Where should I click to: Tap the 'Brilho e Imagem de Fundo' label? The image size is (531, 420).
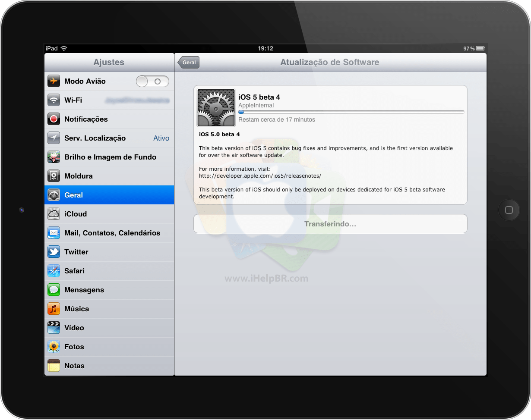click(111, 157)
